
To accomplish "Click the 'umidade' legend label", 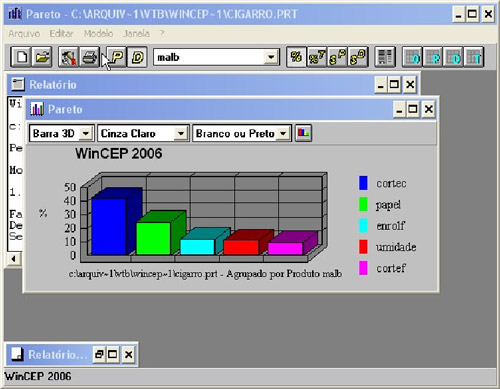I will pyautogui.click(x=396, y=247).
